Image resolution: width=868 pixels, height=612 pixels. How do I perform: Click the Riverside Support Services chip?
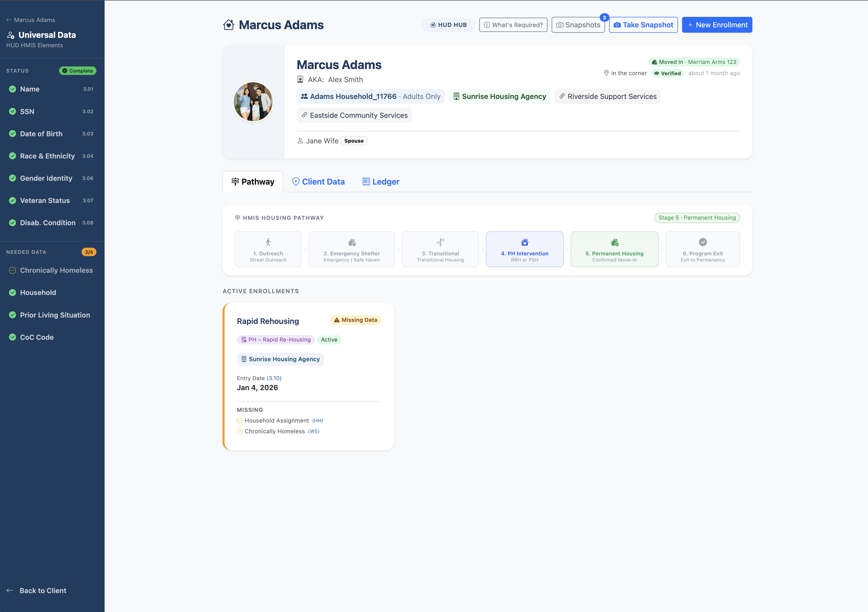click(608, 96)
